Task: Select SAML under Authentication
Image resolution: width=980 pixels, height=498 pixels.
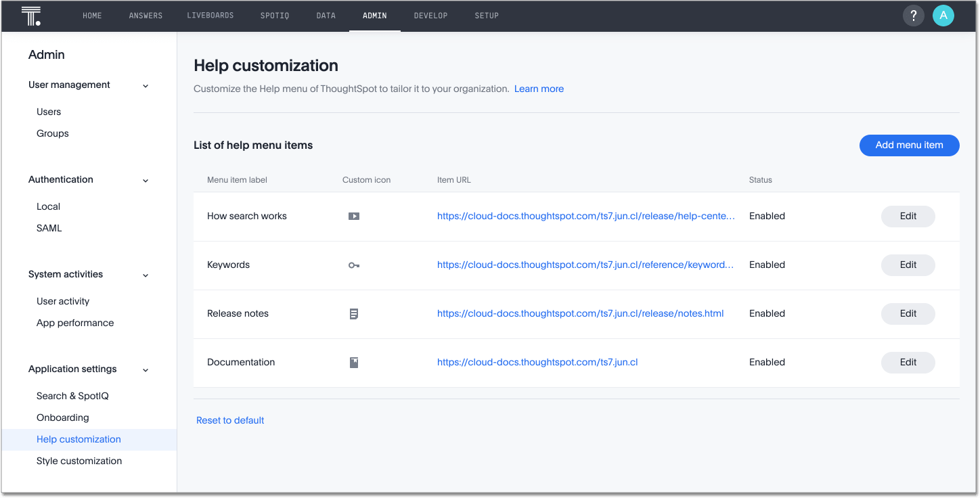Action: click(x=49, y=228)
